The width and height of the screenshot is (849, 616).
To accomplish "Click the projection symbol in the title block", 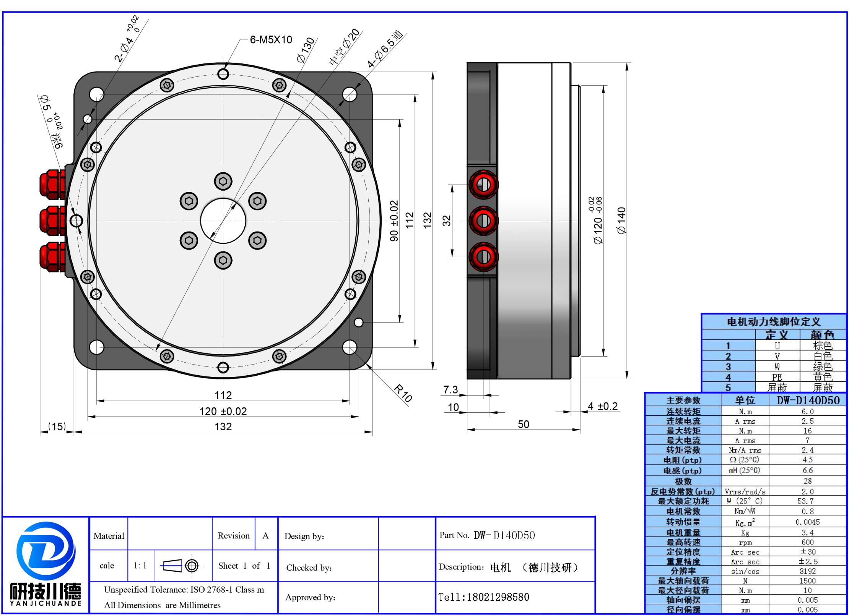I will point(180,566).
